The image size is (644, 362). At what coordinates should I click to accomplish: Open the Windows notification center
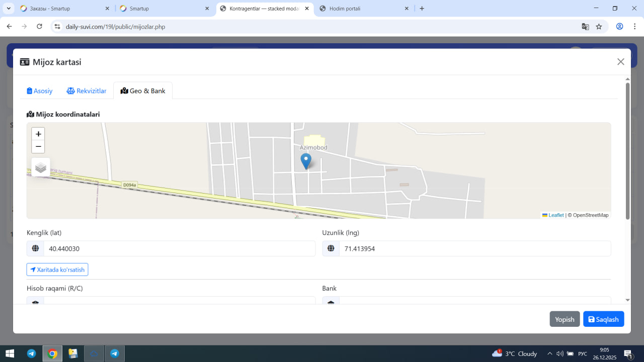click(628, 353)
